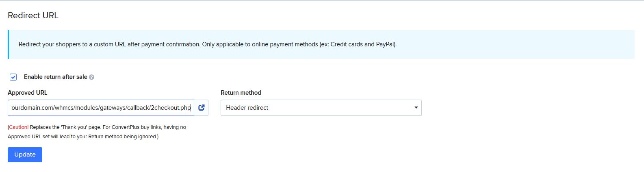This screenshot has height=172, width=644.
Task: Open help tooltip next to Enable return after sale
Action: point(92,77)
